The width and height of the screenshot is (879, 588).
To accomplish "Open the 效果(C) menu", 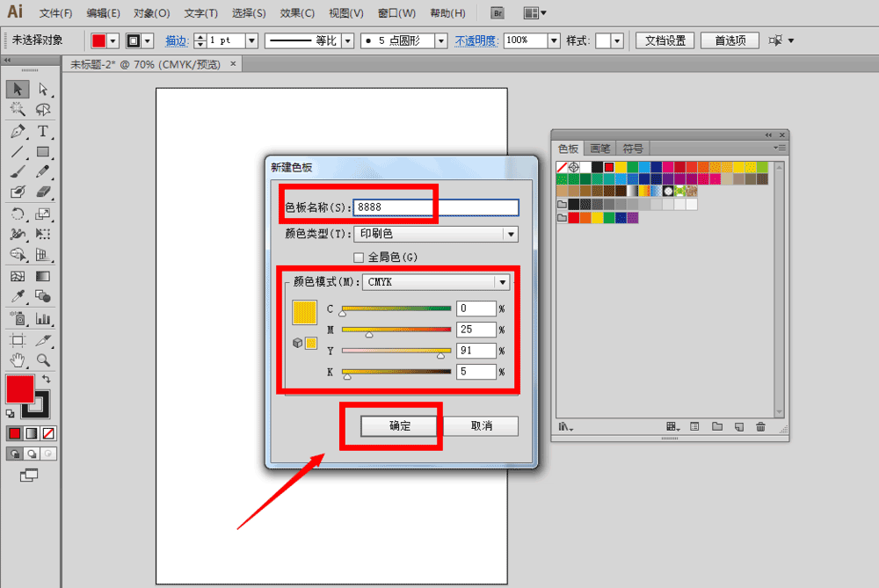I will point(297,13).
